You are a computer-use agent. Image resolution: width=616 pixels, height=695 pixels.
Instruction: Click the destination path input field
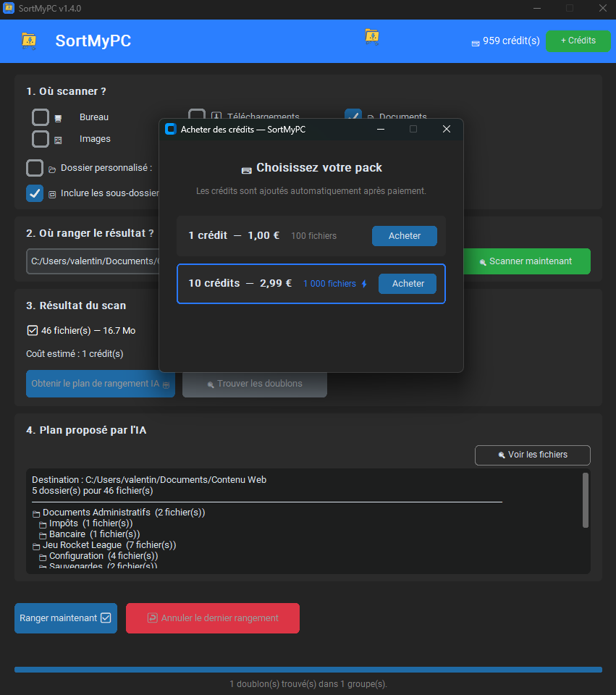pyautogui.click(x=93, y=261)
